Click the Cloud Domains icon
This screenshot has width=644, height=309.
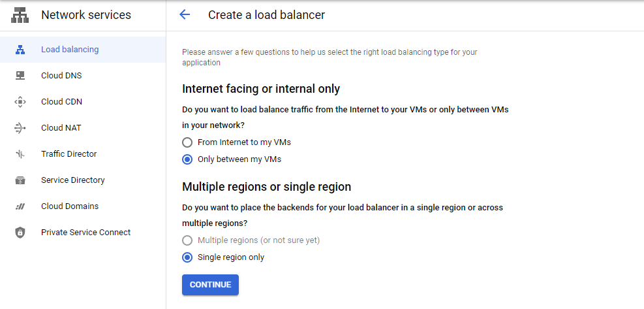pos(20,206)
